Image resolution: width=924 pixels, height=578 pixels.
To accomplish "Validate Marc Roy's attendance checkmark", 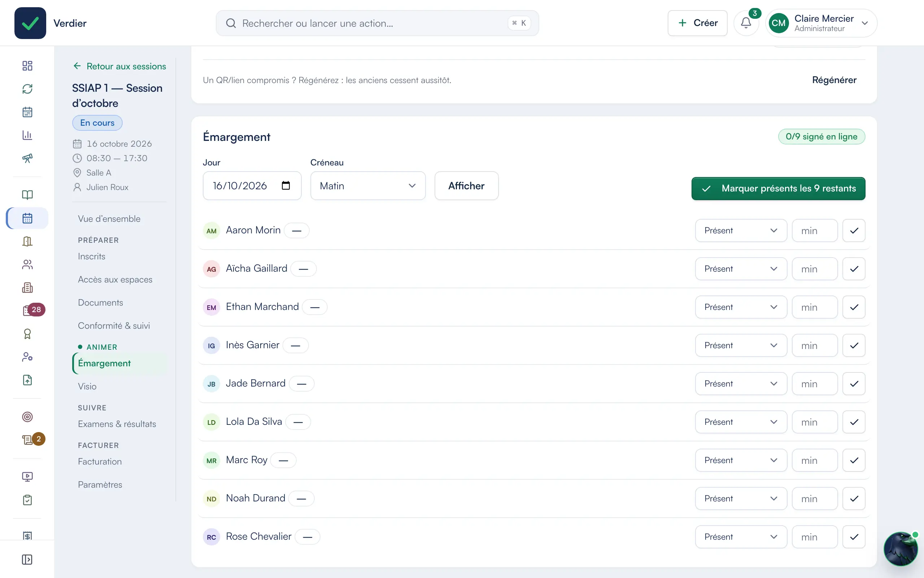I will point(854,460).
